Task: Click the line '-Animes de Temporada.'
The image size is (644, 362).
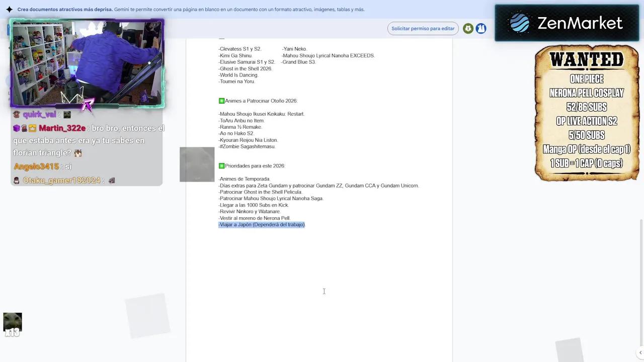Action: tap(245, 179)
